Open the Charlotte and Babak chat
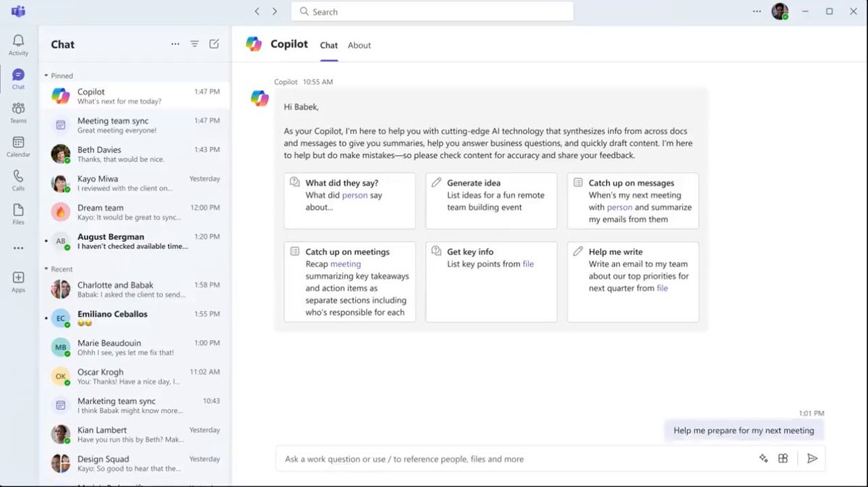The image size is (868, 487). [135, 289]
